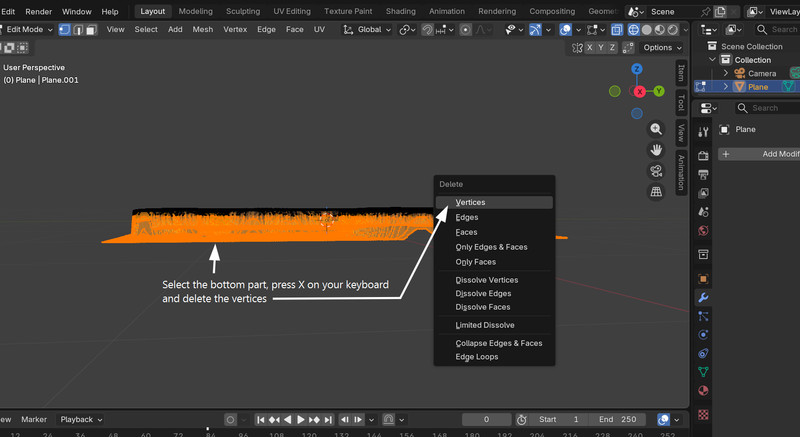Open selectability and visibility eye dropdown
Viewport: 800px width, 437px height.
coord(513,30)
